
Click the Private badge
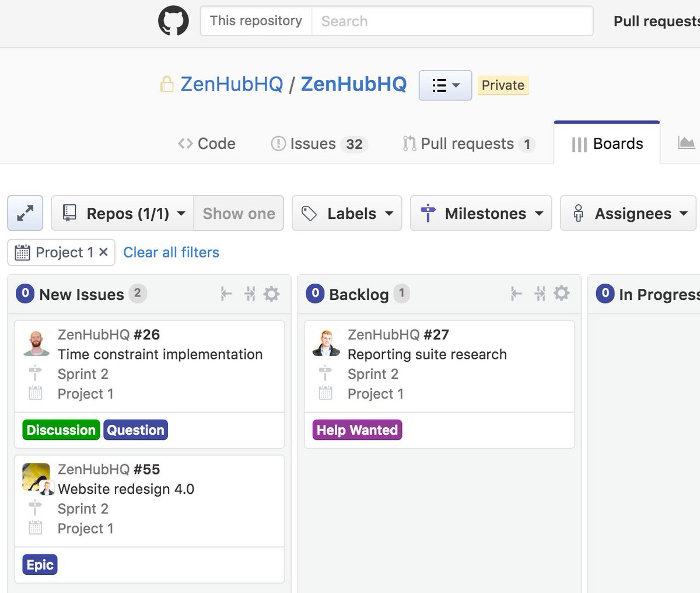(x=503, y=85)
